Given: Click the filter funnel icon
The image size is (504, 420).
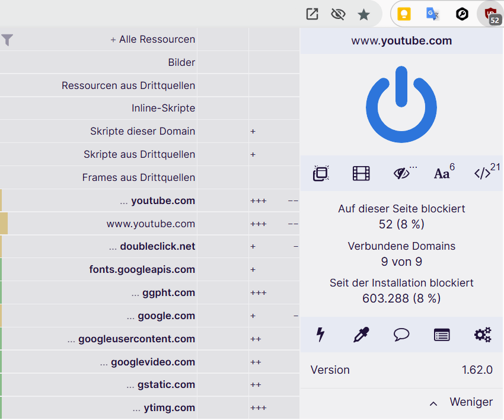Looking at the screenshot, I should click(7, 40).
